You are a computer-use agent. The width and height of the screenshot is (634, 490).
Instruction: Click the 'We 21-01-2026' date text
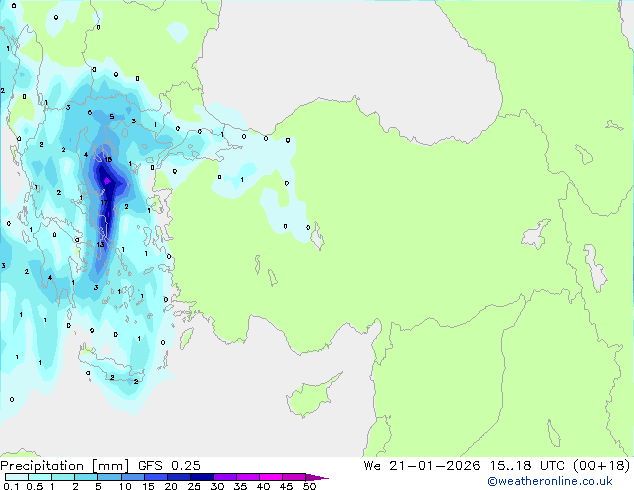tap(422, 466)
